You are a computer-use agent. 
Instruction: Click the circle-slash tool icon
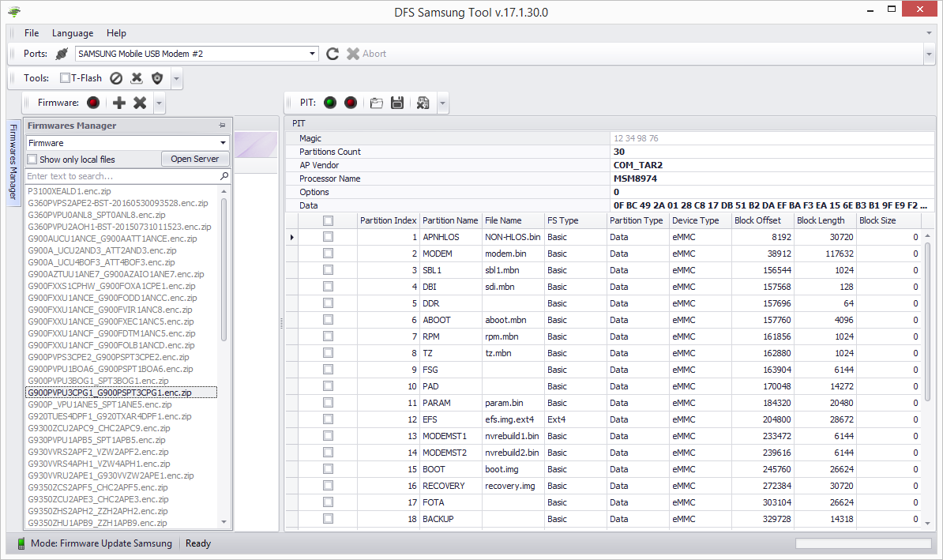pyautogui.click(x=116, y=78)
